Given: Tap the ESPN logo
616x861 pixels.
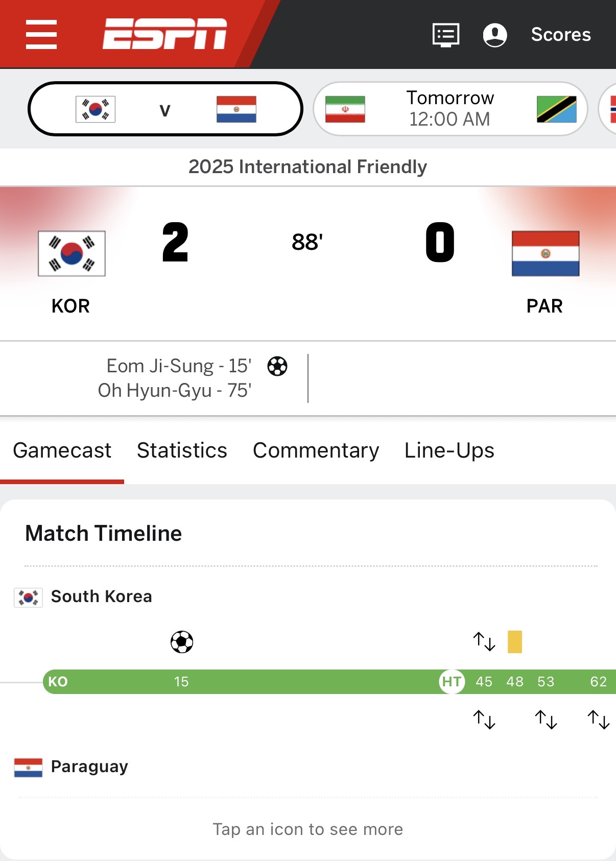Looking at the screenshot, I should pos(164,34).
